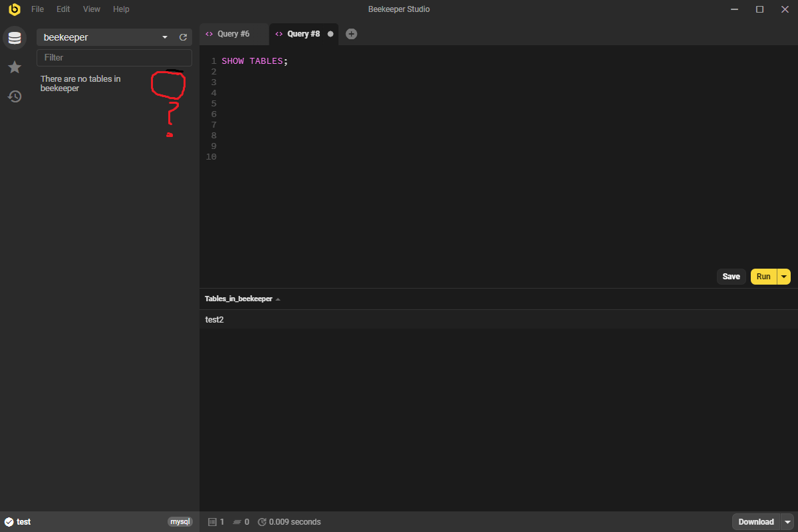The height and width of the screenshot is (532, 798).
Task: Open the Help menu
Action: [121, 9]
